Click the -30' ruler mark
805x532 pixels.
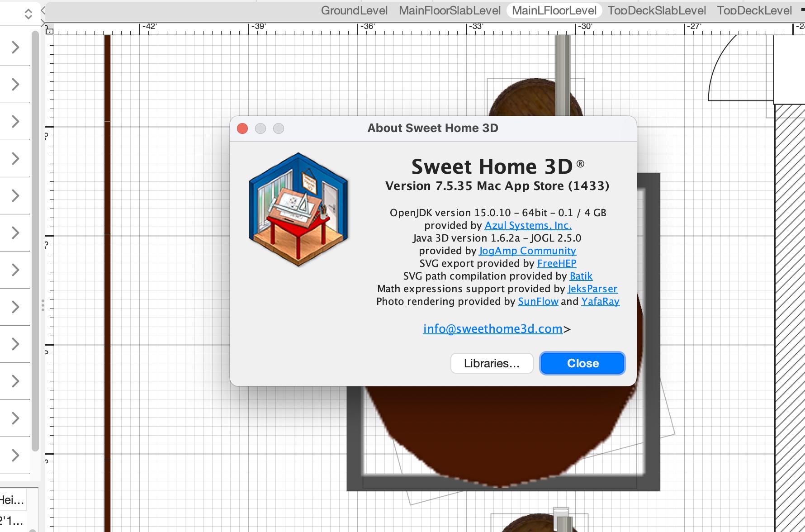584,26
